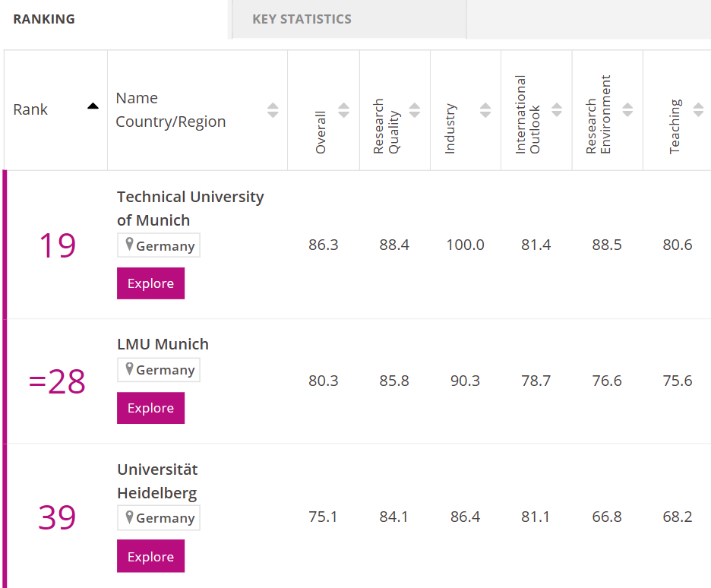
Task: Select the Ranking tab
Action: coord(44,19)
